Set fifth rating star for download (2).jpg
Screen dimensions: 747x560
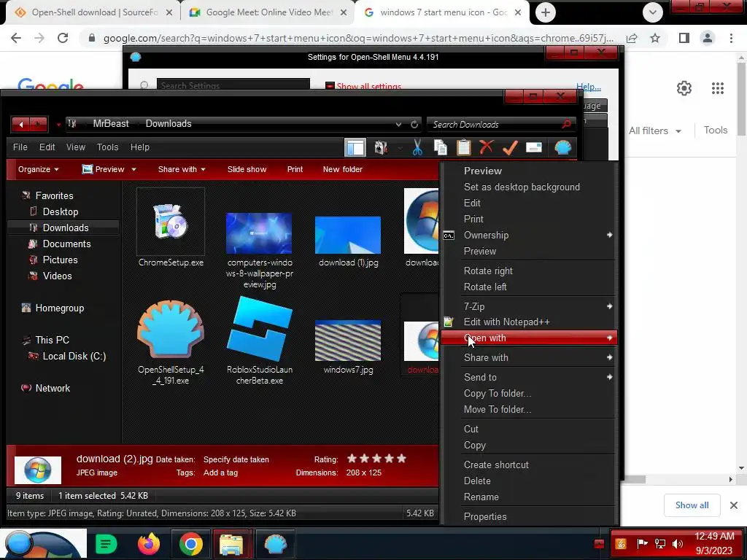tap(402, 459)
